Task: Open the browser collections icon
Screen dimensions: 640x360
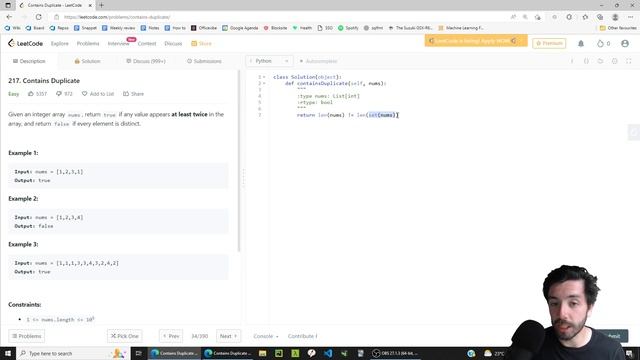Action: click(x=600, y=17)
